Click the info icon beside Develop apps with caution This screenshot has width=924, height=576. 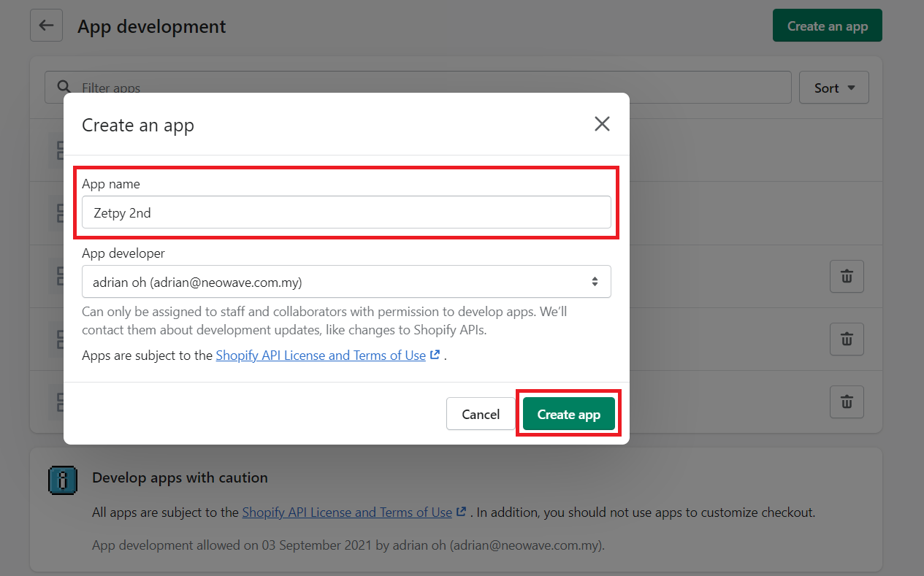tap(63, 480)
